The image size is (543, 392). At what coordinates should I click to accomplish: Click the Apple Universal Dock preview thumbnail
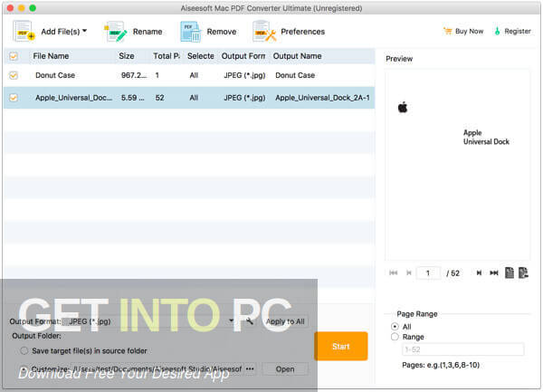[x=457, y=165]
